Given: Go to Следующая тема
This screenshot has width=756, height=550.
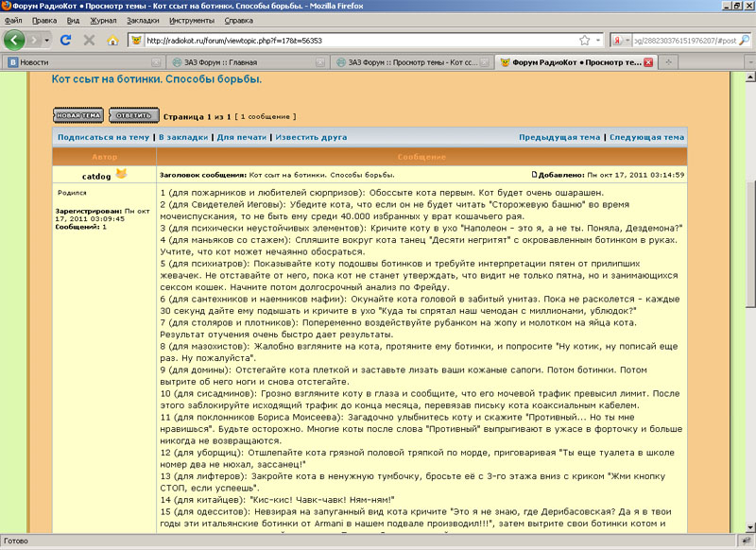Looking at the screenshot, I should coord(647,137).
